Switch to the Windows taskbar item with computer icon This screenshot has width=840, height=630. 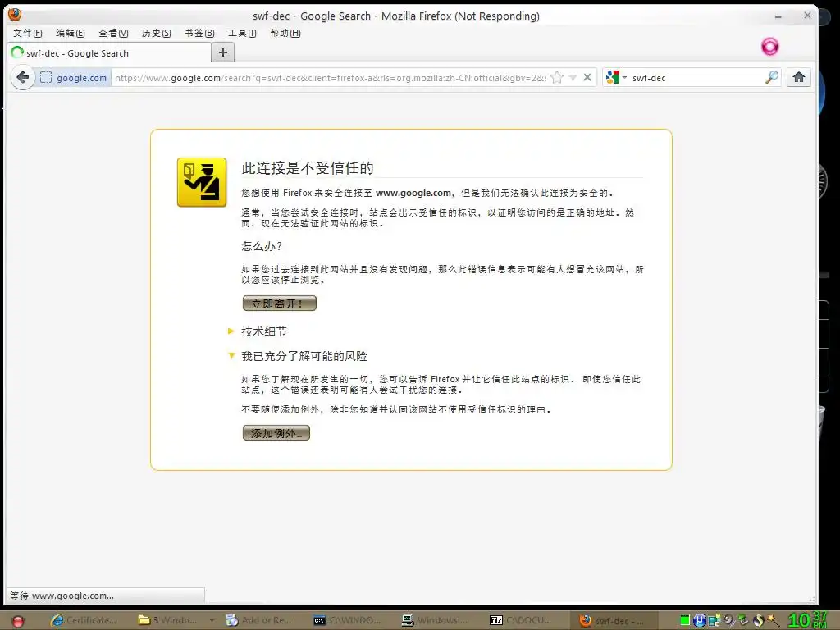click(436, 620)
